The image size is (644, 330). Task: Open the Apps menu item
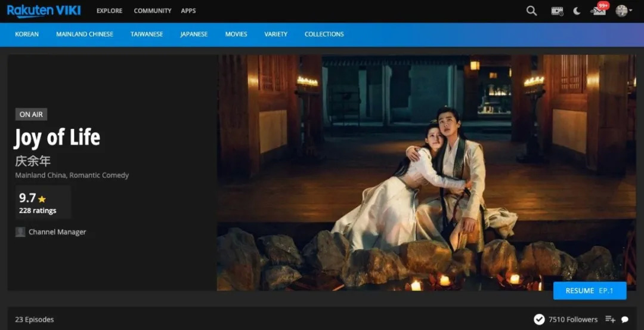[x=188, y=11]
